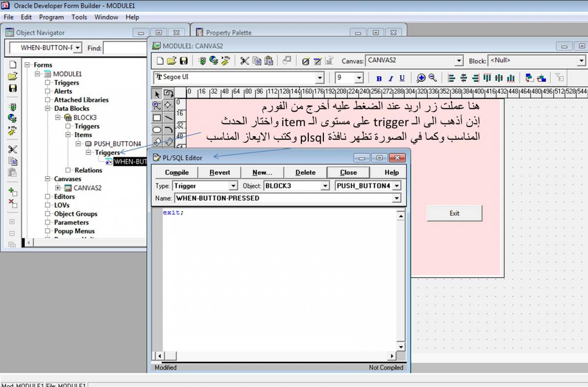Viewport: 588px width, 387px height.
Task: Click the Find input field in Object Navigator
Action: (125, 48)
